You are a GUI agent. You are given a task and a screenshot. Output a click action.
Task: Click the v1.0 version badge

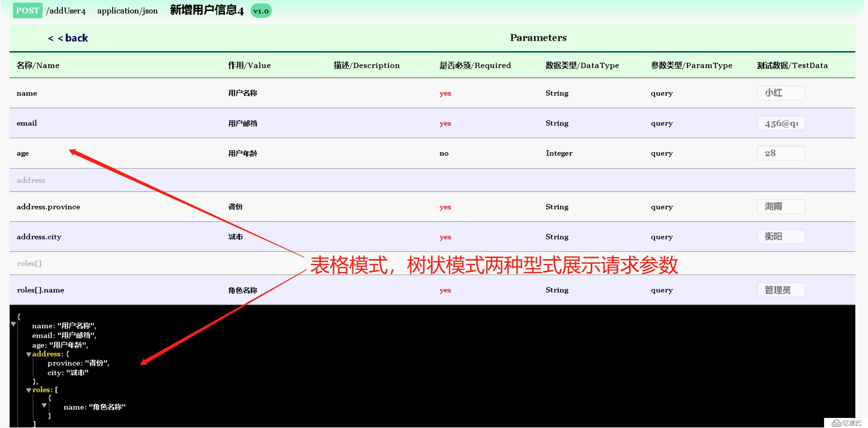[261, 11]
